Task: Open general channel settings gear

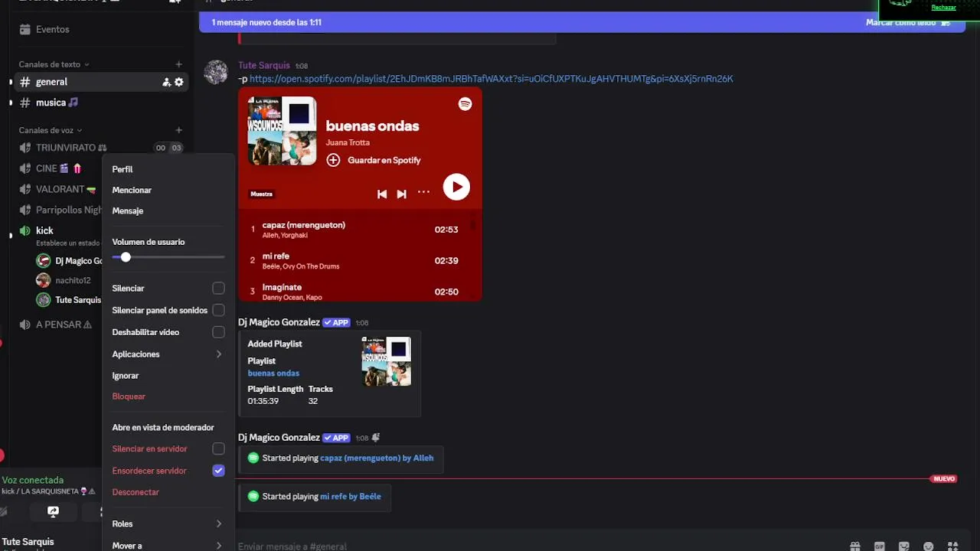Action: (x=179, y=82)
